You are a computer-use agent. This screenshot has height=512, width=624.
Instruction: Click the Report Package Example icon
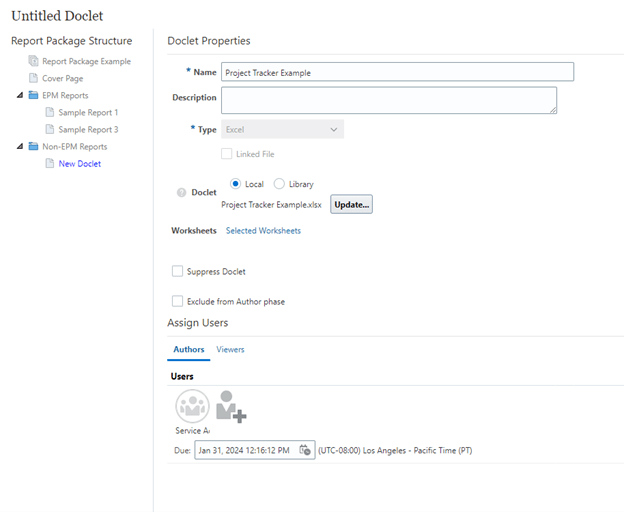[33, 61]
